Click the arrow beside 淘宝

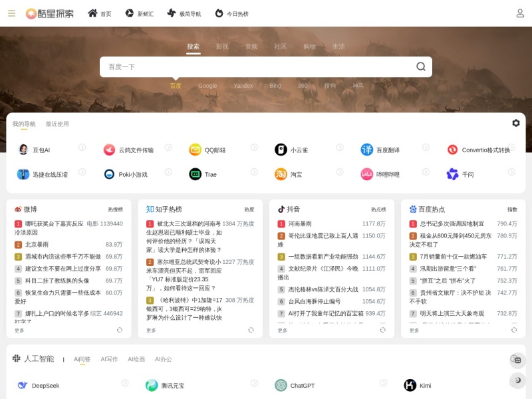[340, 172]
